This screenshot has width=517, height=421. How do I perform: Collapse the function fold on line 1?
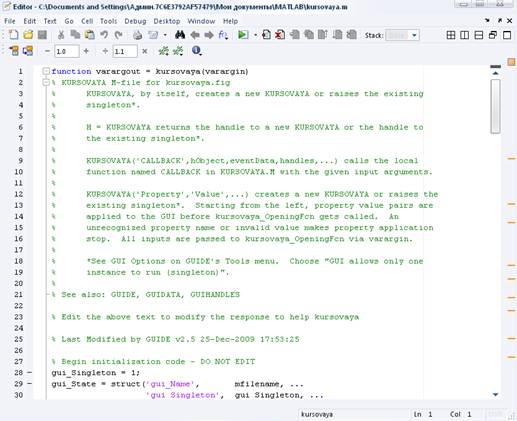tap(46, 71)
